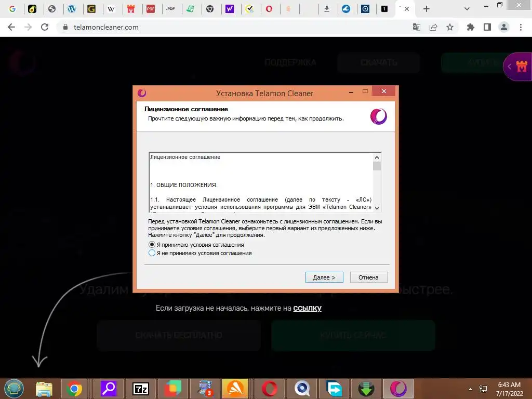
Task: Open Avast orange icon in taskbar
Action: point(235,389)
